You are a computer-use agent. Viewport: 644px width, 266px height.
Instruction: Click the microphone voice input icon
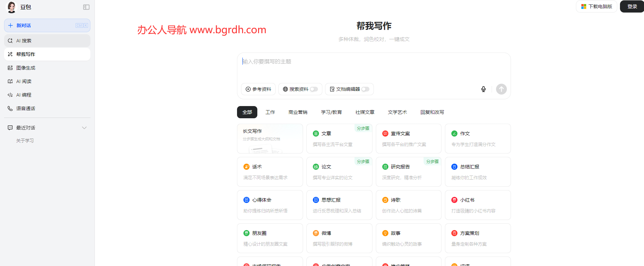click(x=484, y=89)
